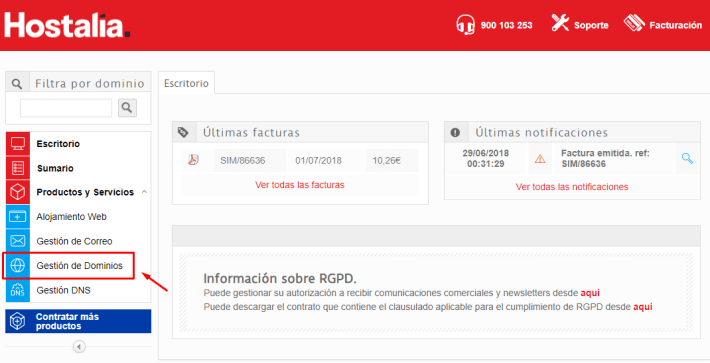Click the domain filter search magnifier button

[x=127, y=108]
